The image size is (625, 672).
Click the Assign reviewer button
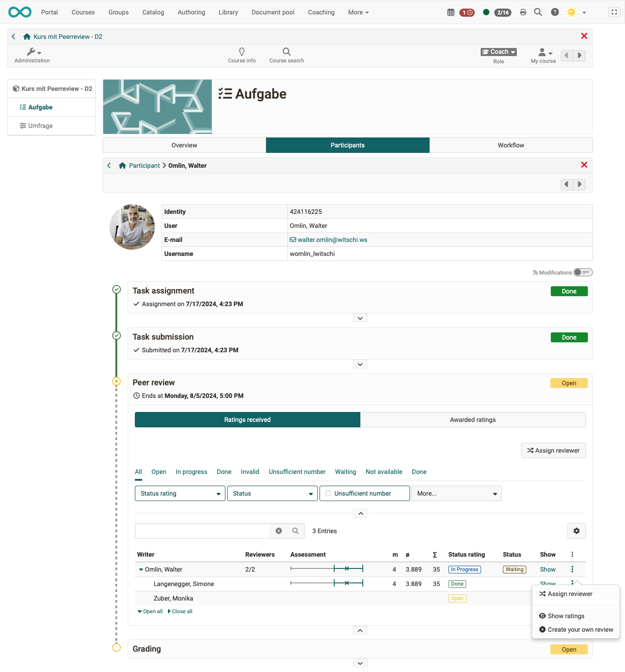point(553,450)
